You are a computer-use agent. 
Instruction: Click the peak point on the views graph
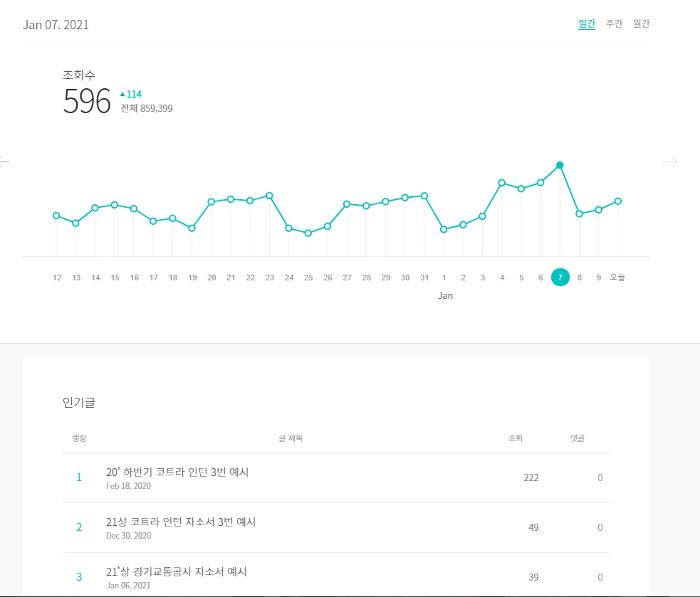coord(560,164)
